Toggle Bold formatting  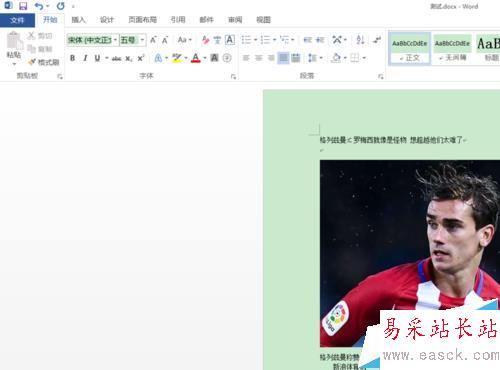pyautogui.click(x=72, y=58)
